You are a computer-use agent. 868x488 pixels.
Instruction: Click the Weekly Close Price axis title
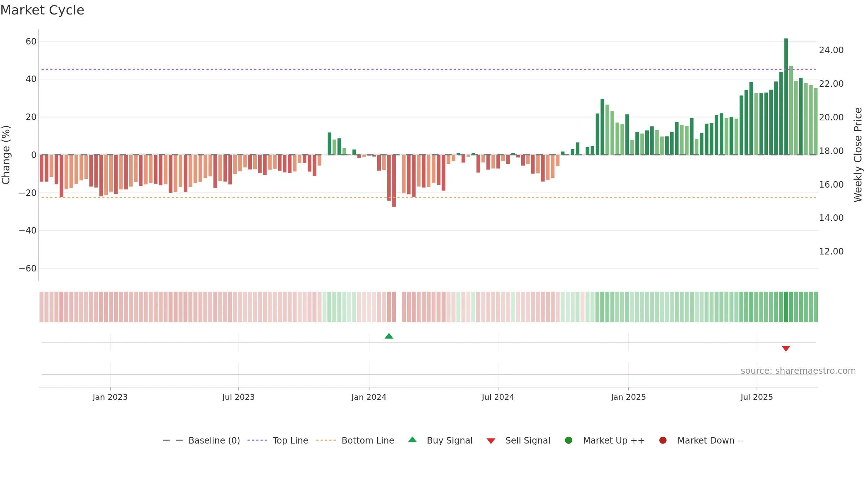858,155
